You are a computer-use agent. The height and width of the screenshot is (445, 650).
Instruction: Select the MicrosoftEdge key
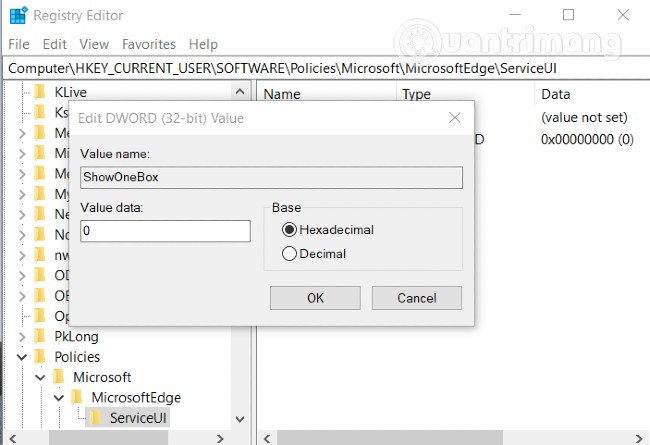click(136, 397)
